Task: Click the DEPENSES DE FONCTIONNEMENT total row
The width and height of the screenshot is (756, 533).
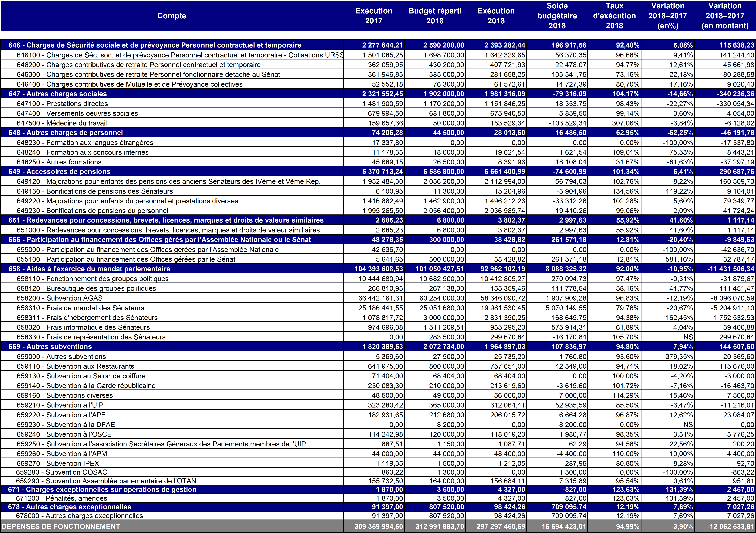Action: [61, 526]
